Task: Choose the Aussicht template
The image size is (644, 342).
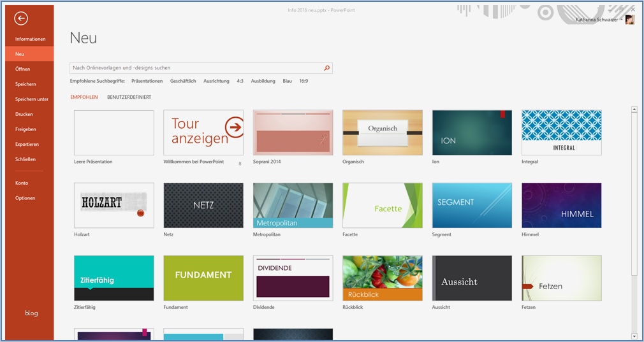Action: point(472,278)
